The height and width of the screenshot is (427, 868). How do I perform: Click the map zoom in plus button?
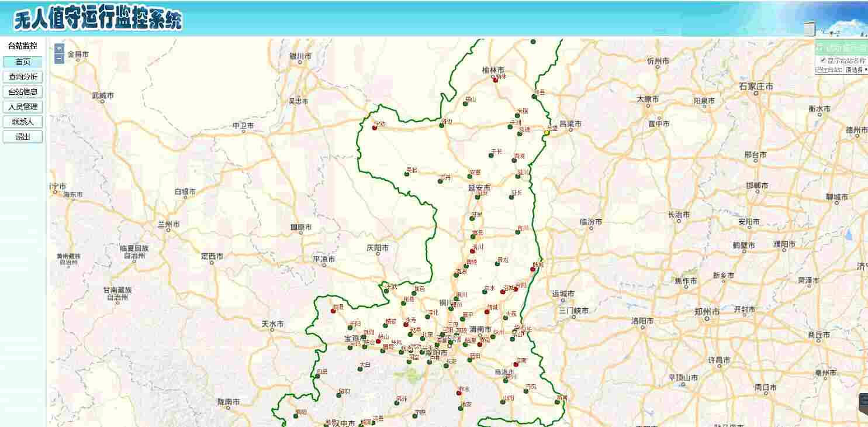coord(59,48)
